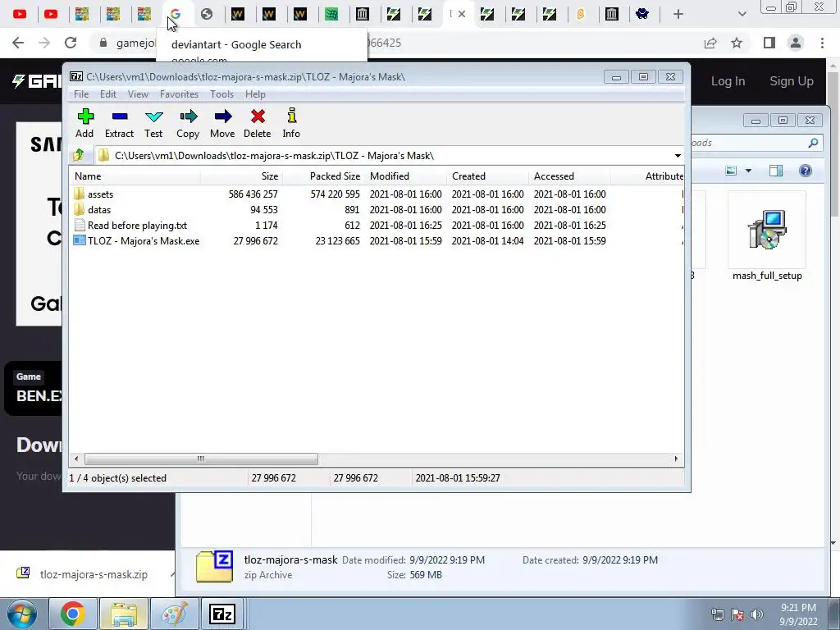Click the 7-Zip horizontal scrollbar thumb

coord(201,459)
